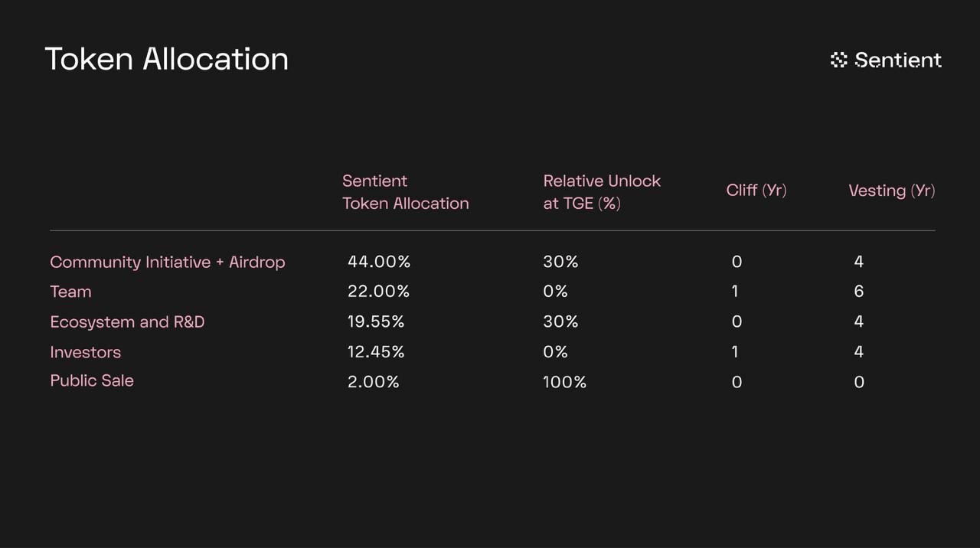
Task: Click the Relative Unlock at TGE header
Action: pyautogui.click(x=601, y=192)
